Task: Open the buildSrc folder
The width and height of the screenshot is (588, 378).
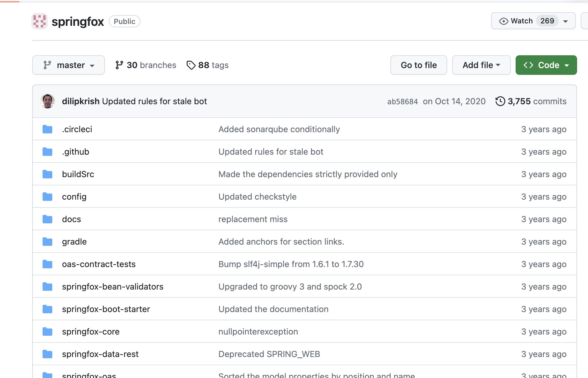Action: click(x=78, y=174)
